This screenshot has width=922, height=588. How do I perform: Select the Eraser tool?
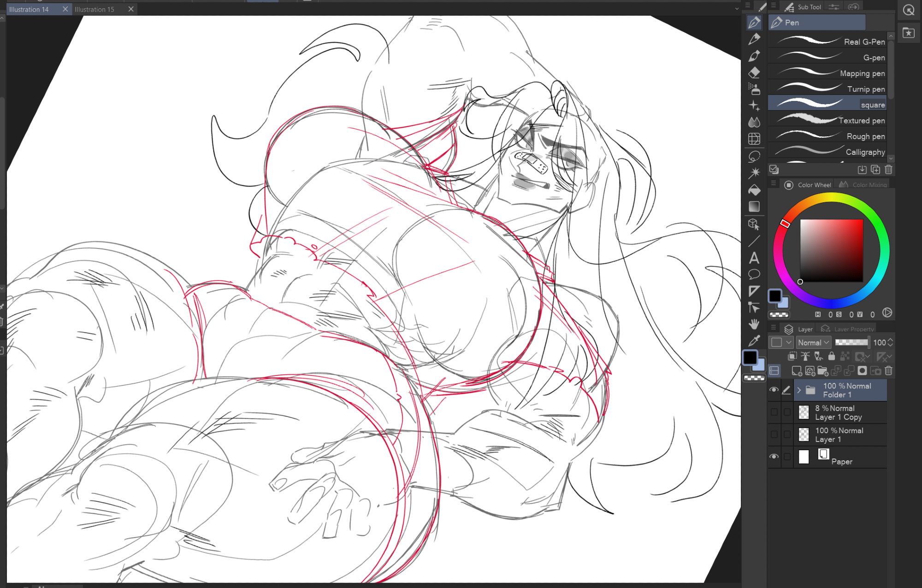coord(754,72)
